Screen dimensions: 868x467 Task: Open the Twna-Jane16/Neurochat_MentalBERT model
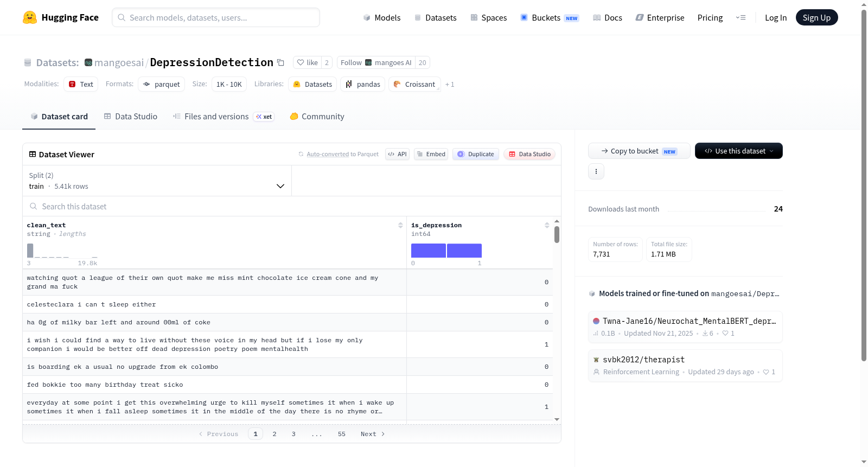(685, 327)
